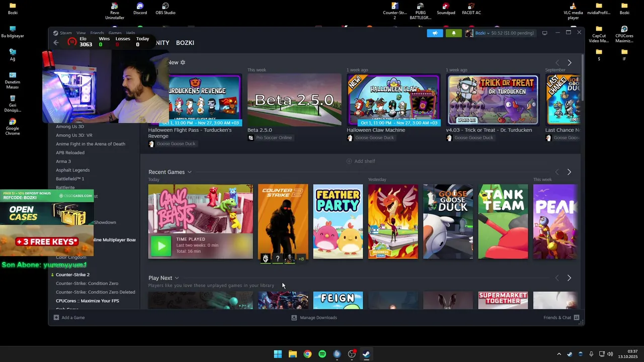
Task: Click the microphone icon in system tray
Action: (591, 354)
